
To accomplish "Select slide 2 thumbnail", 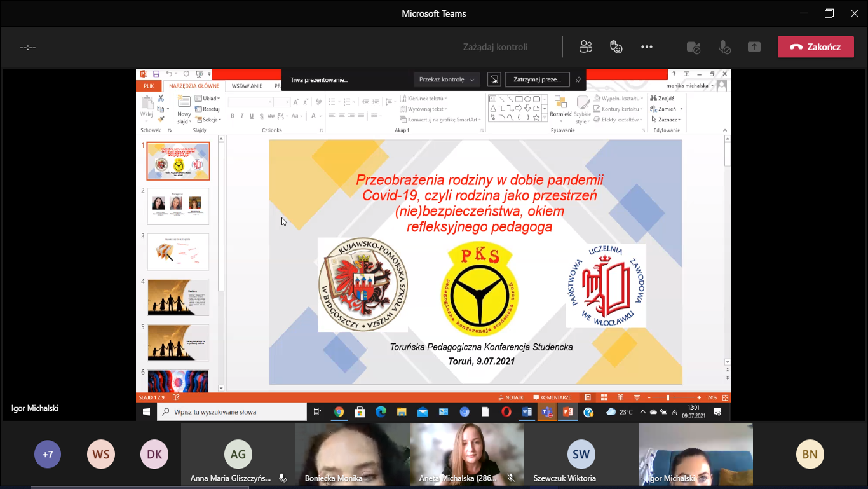I will pos(178,206).
